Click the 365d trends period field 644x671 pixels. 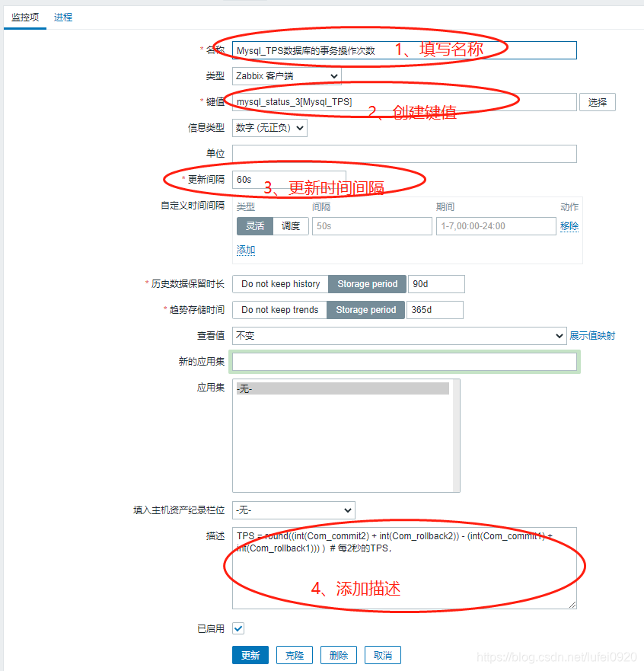435,310
